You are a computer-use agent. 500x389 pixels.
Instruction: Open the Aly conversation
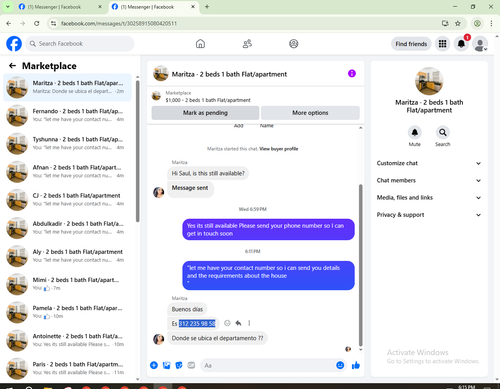click(67, 256)
